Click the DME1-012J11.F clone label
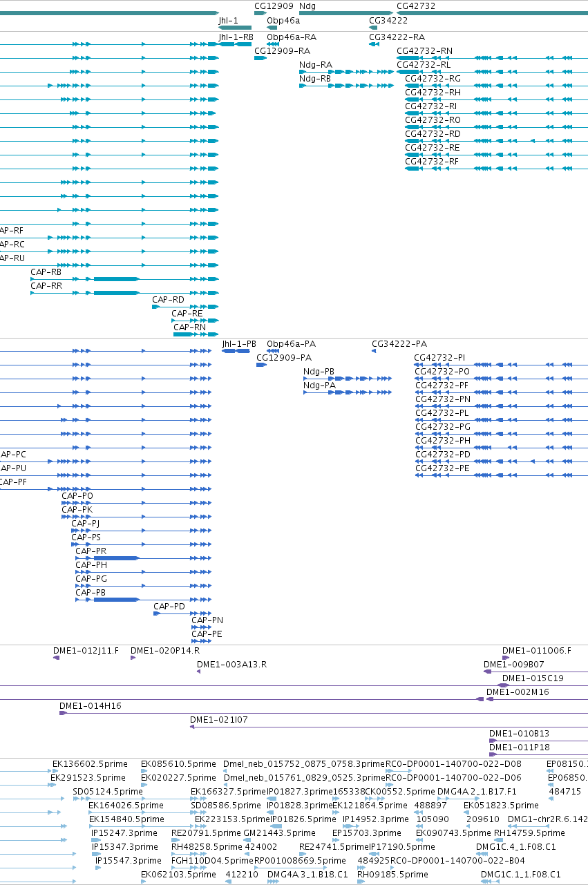This screenshot has width=588, height=885. (86, 650)
